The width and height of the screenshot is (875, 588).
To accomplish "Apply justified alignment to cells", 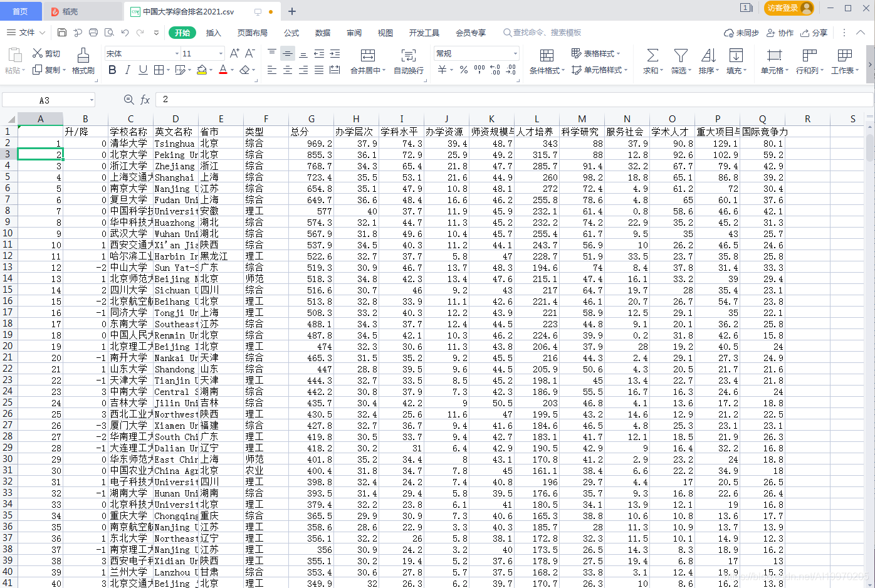I will click(x=319, y=70).
